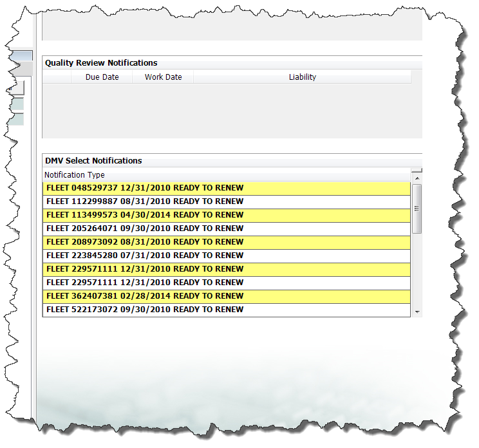
Task: Click the scroll down arrow in DMV notifications
Action: click(x=417, y=312)
